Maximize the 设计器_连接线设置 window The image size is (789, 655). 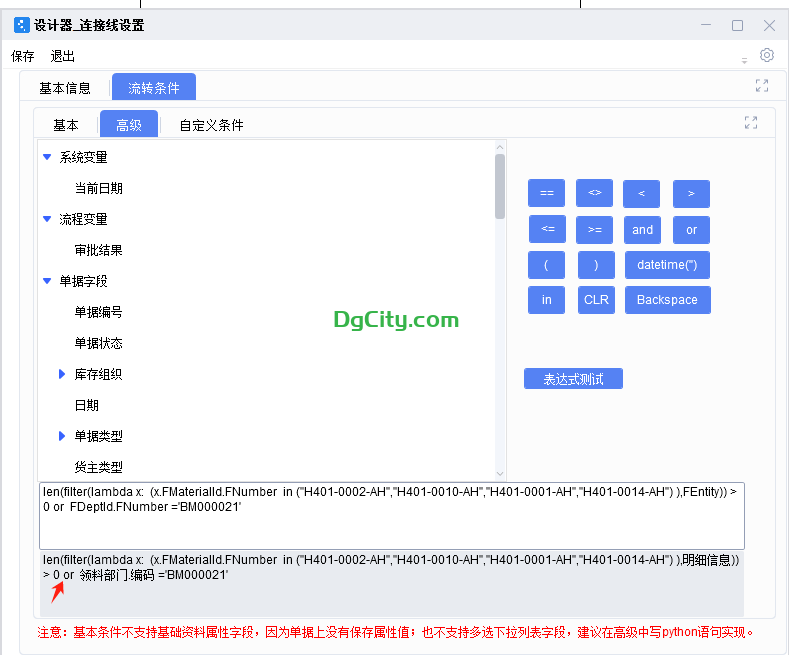[737, 25]
